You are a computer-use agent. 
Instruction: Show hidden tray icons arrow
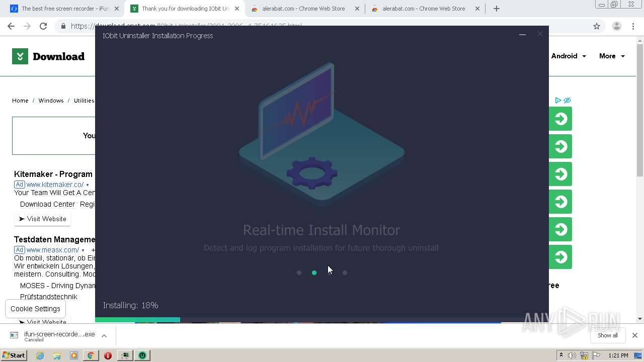(561, 355)
